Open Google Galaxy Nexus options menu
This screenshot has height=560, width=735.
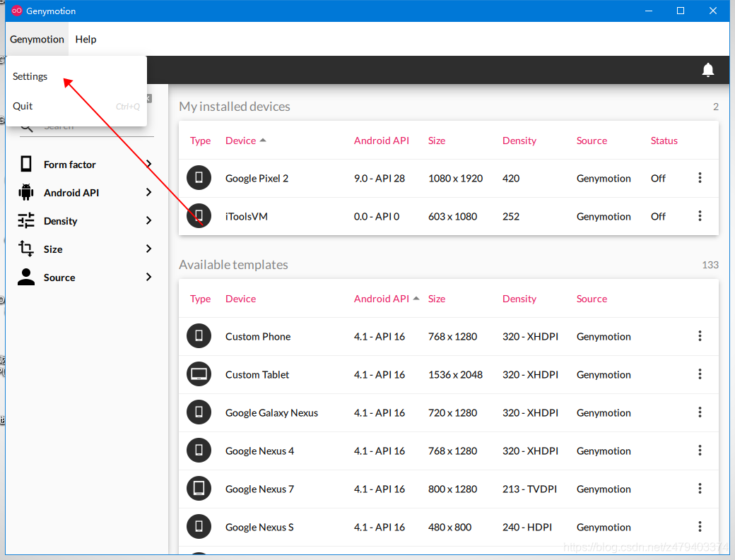coord(700,412)
